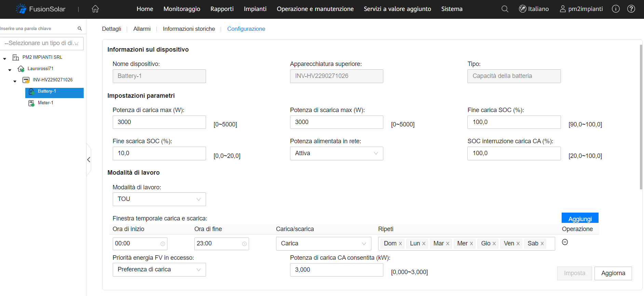Click the info circle icon
Viewport: 644px width, 296px height.
616,9
